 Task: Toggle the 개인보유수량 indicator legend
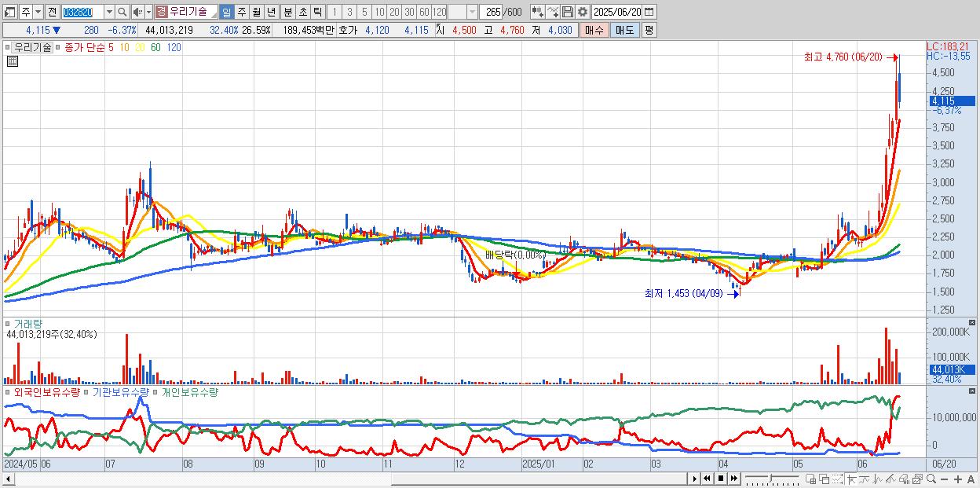pyautogui.click(x=190, y=391)
